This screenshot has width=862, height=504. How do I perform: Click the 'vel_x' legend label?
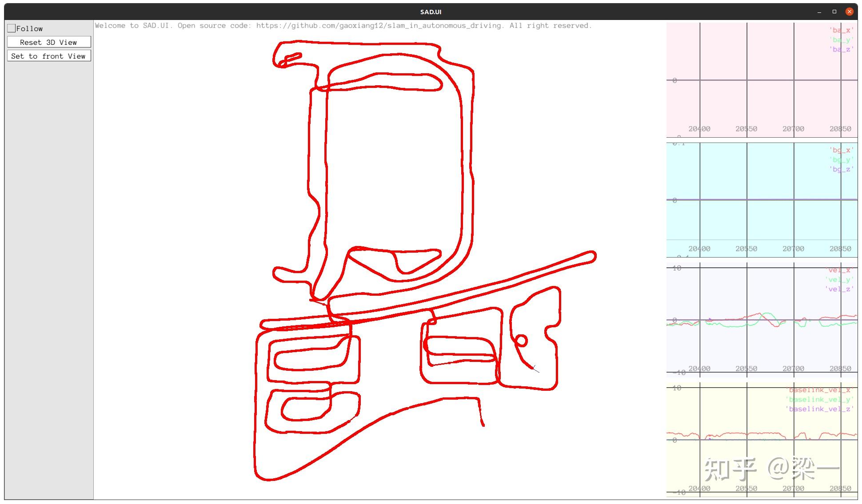coord(839,270)
